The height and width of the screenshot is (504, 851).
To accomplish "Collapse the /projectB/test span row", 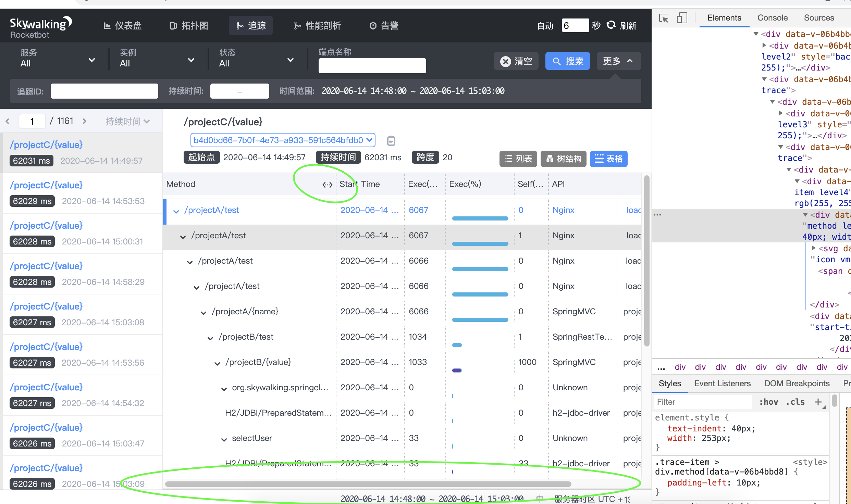I will [x=210, y=338].
